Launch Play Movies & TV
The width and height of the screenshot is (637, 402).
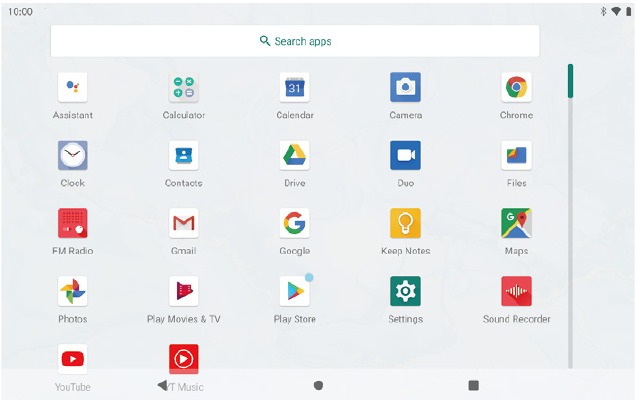[x=184, y=291]
